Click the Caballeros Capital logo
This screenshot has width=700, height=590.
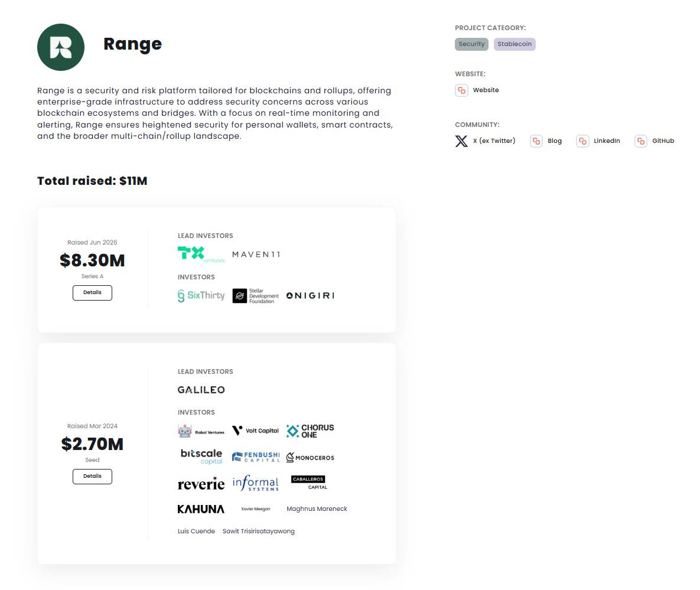click(x=309, y=483)
